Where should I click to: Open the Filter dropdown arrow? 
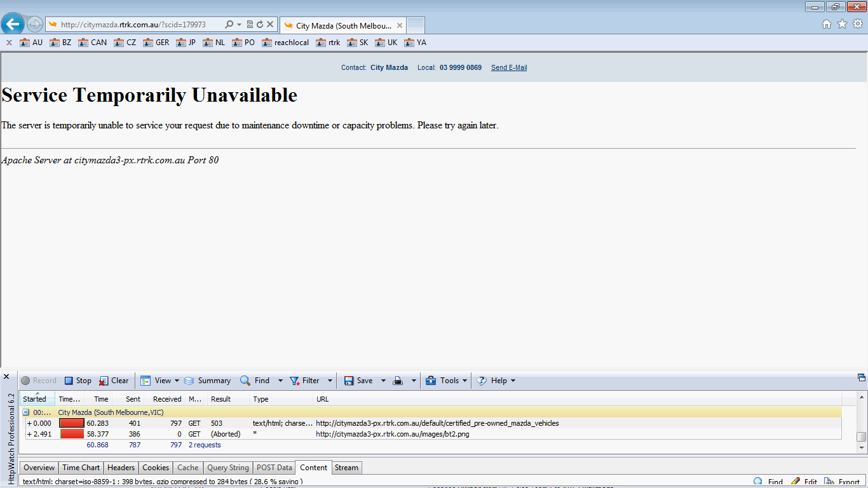point(330,381)
